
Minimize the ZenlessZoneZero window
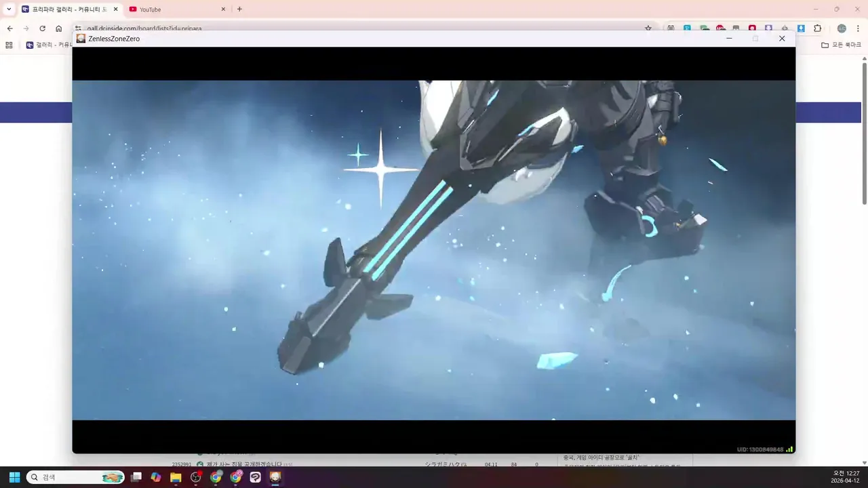point(729,39)
